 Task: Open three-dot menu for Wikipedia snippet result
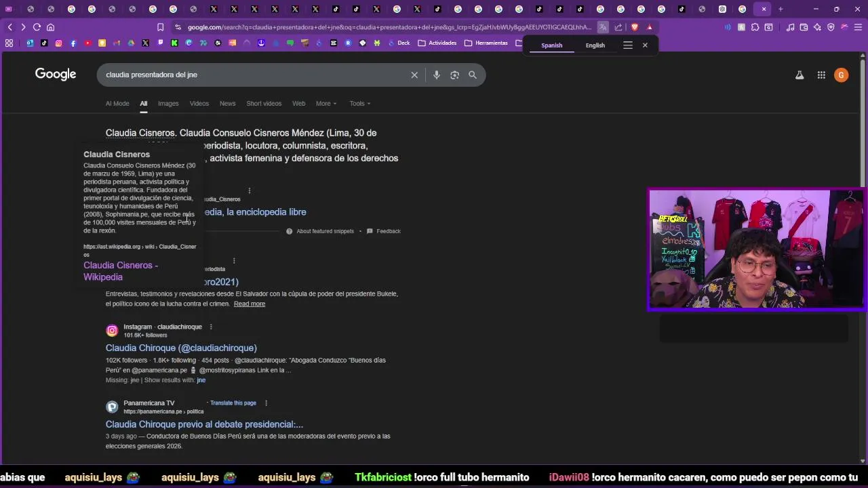click(x=250, y=191)
